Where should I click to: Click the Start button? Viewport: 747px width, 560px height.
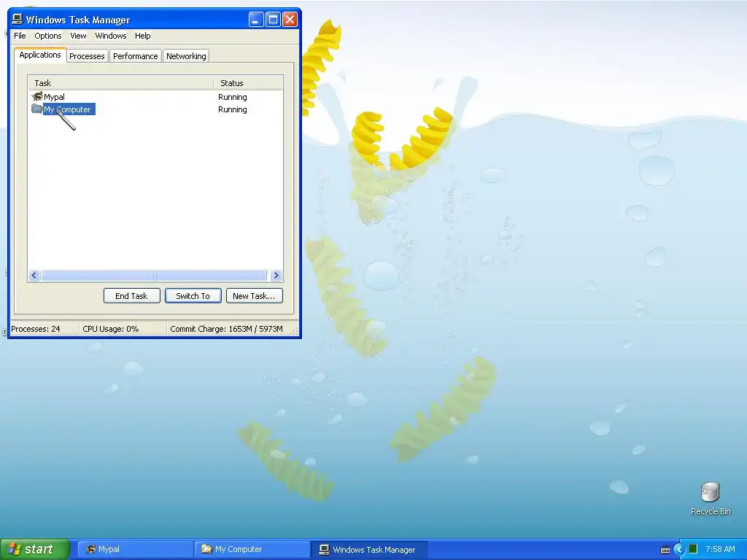coord(34,549)
